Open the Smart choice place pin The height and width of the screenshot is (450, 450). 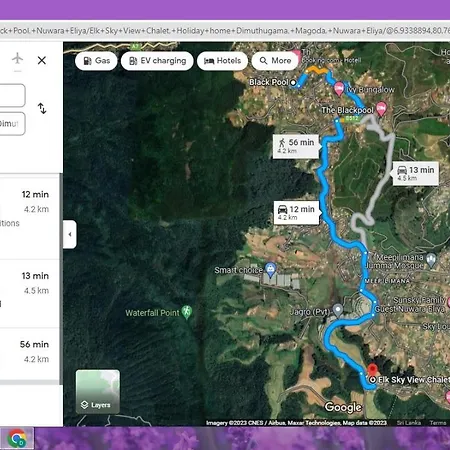pyautogui.click(x=270, y=270)
